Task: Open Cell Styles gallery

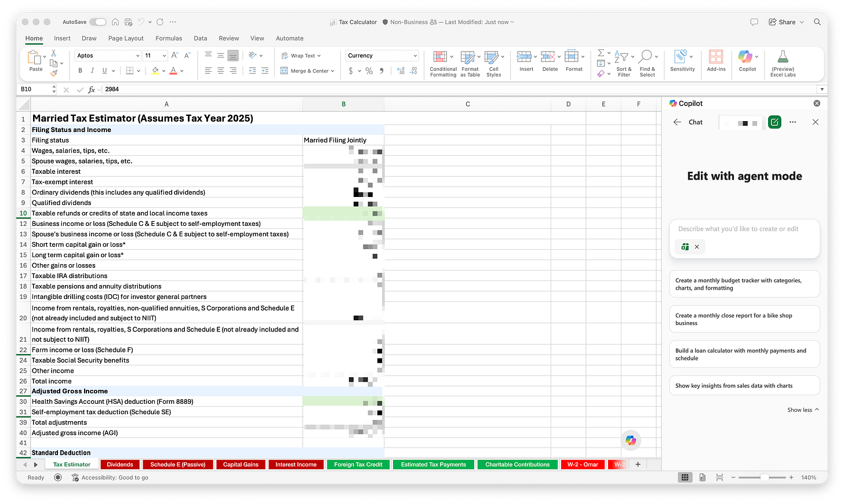Action: tap(493, 64)
